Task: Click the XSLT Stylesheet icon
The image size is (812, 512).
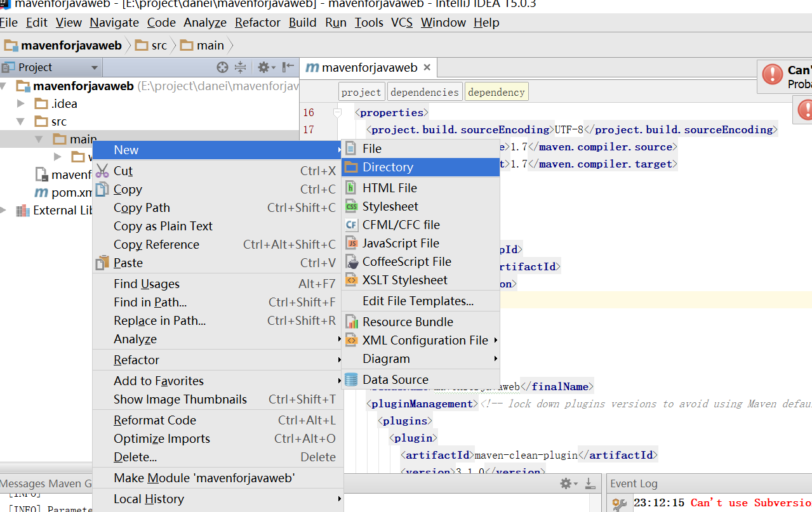Action: 351,280
